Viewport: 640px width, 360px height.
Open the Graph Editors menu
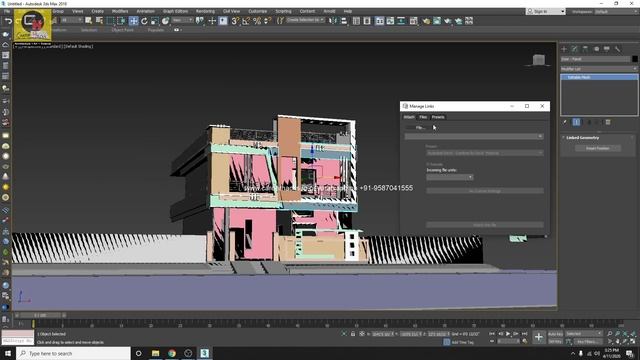coord(175,11)
